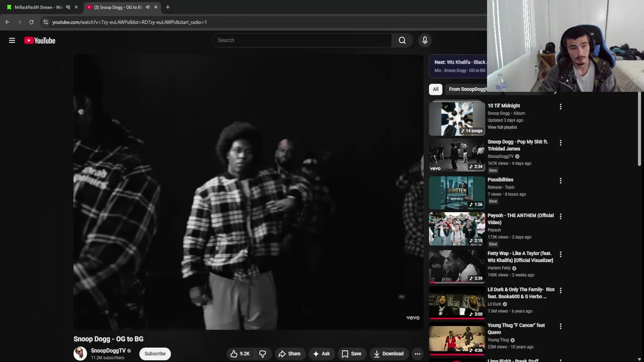This screenshot has height=362, width=644.
Task: Close the Snoop Dogg - OG to BG tab
Action: tap(155, 7)
